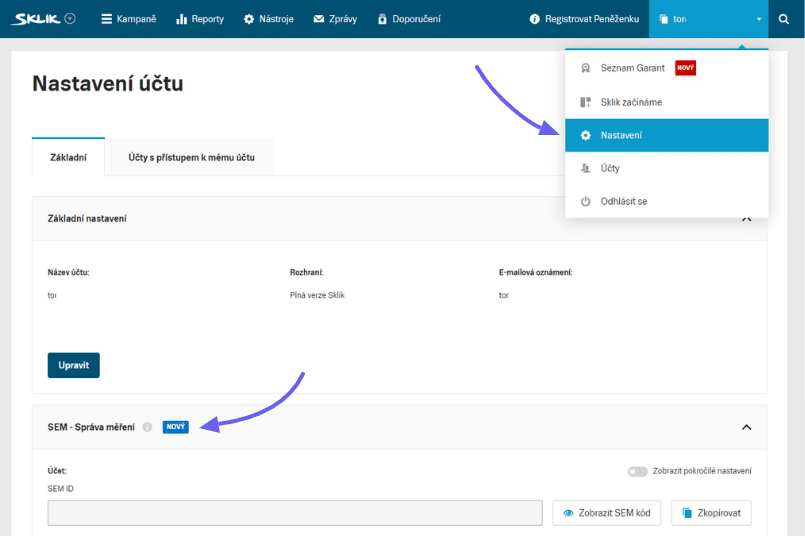Collapse the SEM - Správa měření section
Viewport: 805px width, 536px height.
746,427
